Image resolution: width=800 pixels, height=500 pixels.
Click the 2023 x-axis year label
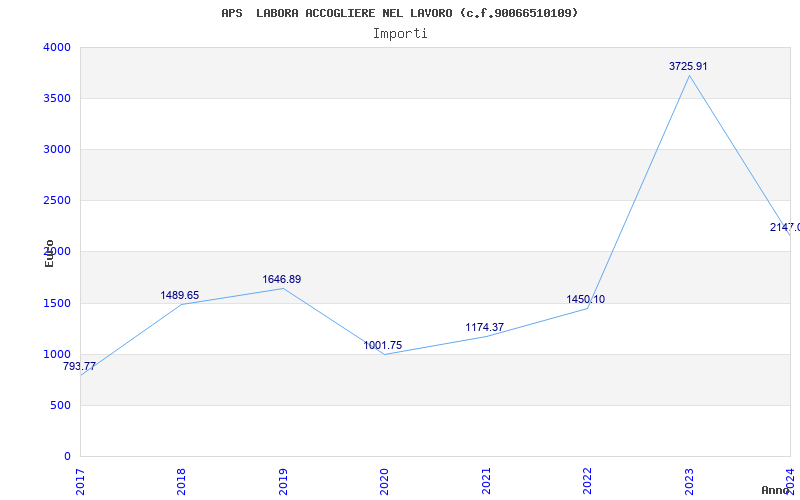[689, 481]
